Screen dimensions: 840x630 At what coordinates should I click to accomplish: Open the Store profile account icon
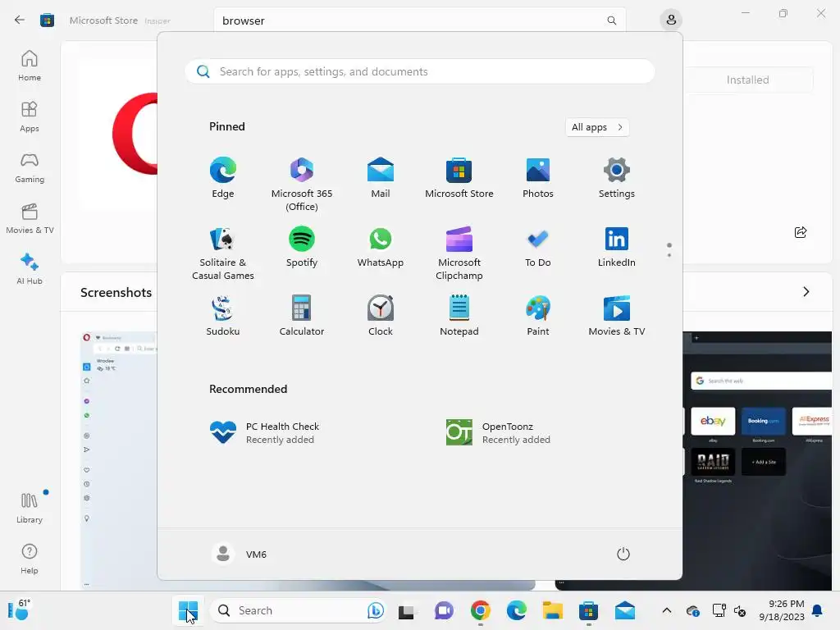point(671,21)
